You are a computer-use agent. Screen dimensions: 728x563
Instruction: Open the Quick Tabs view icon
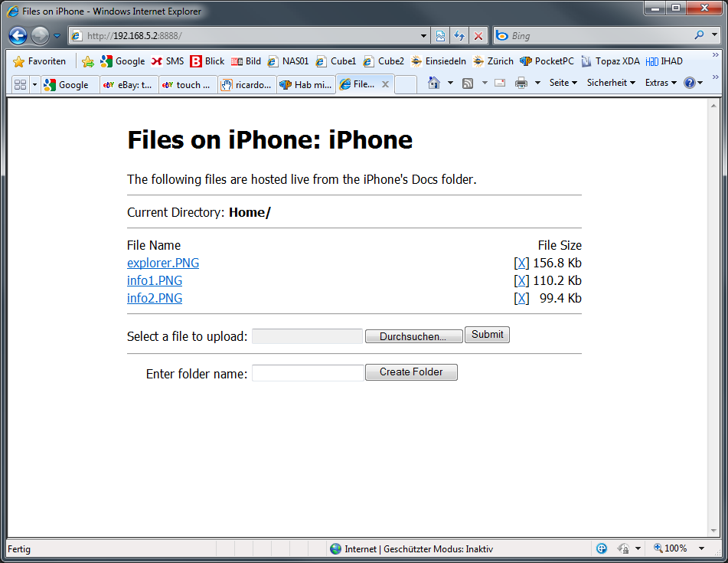pyautogui.click(x=20, y=84)
